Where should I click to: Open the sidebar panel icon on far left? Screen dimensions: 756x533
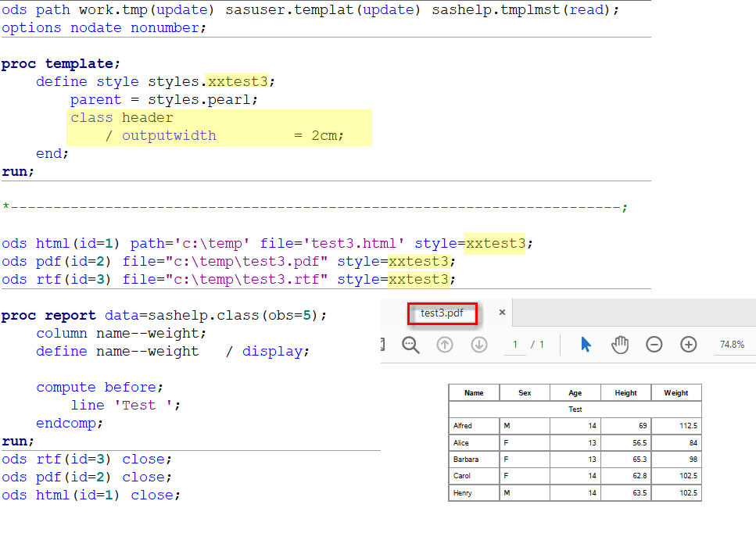point(382,344)
